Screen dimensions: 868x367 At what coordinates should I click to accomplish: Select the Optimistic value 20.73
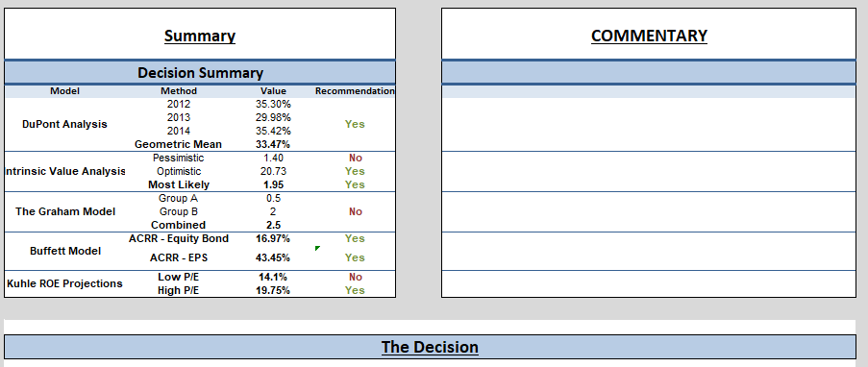point(273,171)
